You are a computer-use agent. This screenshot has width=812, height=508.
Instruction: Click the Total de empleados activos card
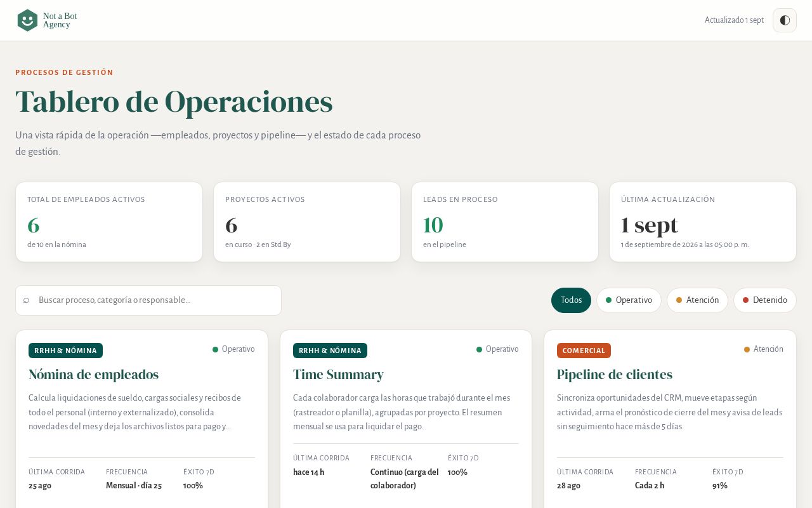[109, 222]
